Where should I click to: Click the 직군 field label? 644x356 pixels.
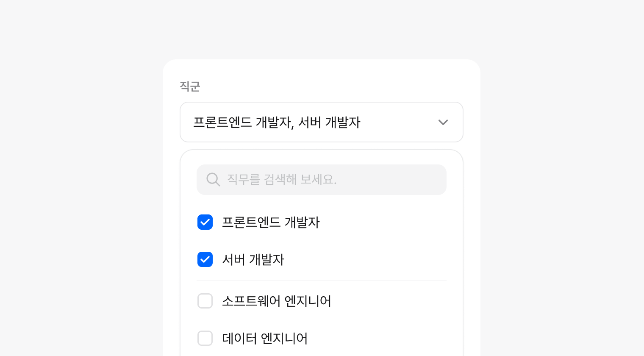coord(190,86)
